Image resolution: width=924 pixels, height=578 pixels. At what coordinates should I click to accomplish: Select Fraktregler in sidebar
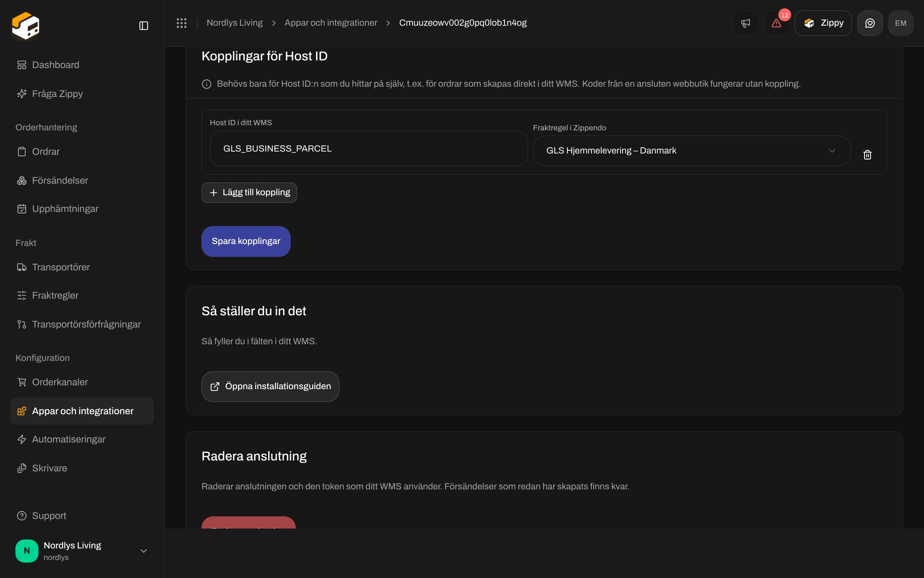click(x=82, y=295)
